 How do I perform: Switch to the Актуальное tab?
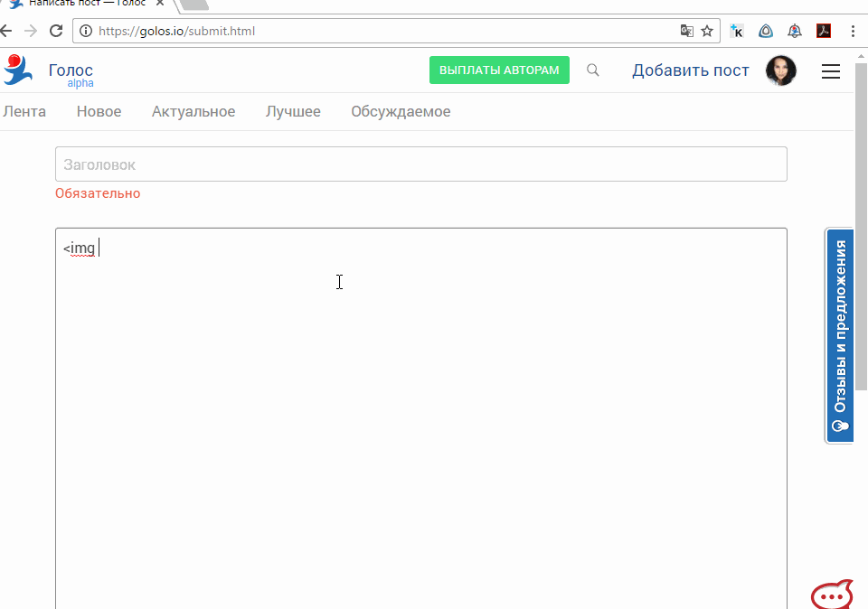193,111
